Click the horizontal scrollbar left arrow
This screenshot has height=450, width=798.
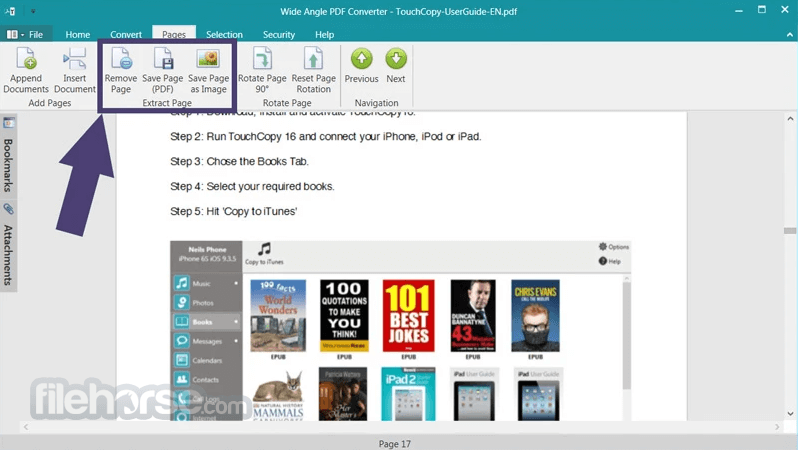tap(26, 427)
